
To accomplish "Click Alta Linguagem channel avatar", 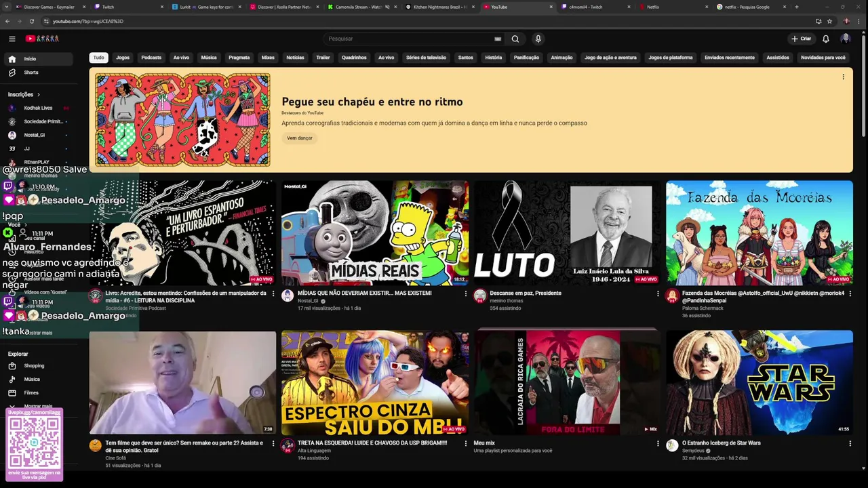I will point(288,445).
